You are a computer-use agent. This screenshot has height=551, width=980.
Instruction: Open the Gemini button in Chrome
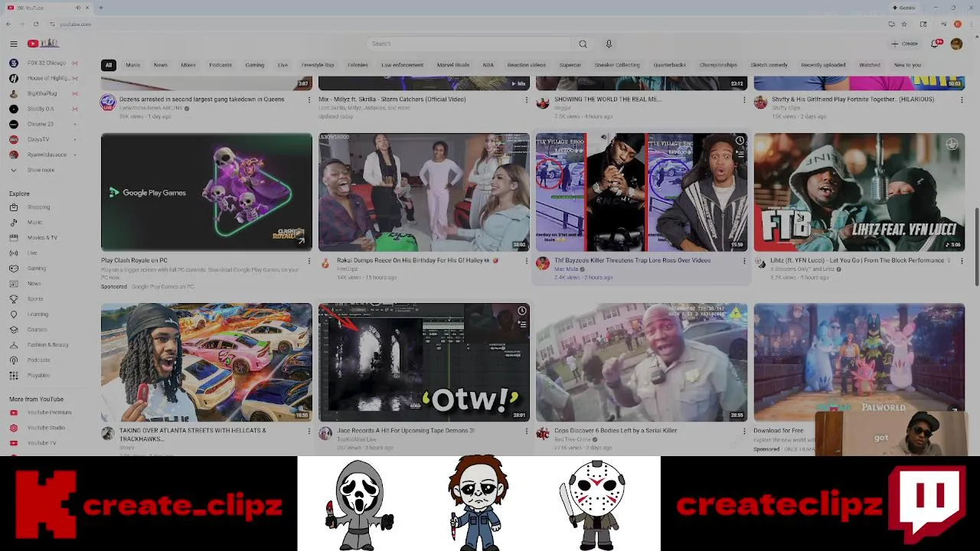coord(904,8)
